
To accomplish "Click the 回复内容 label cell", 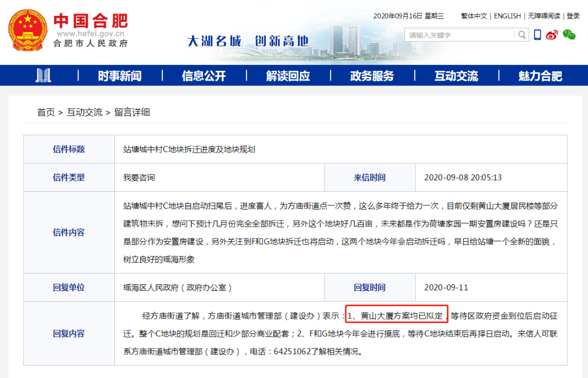I will (x=69, y=333).
